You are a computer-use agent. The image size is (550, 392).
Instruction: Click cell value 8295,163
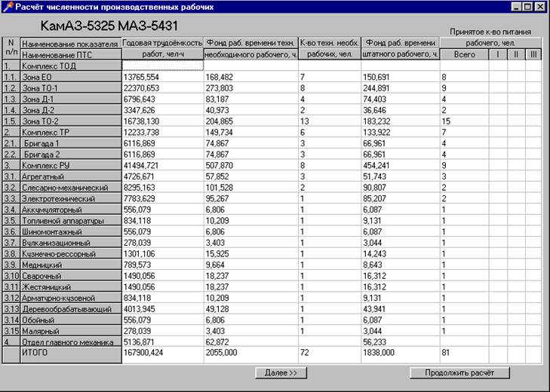[x=139, y=188]
